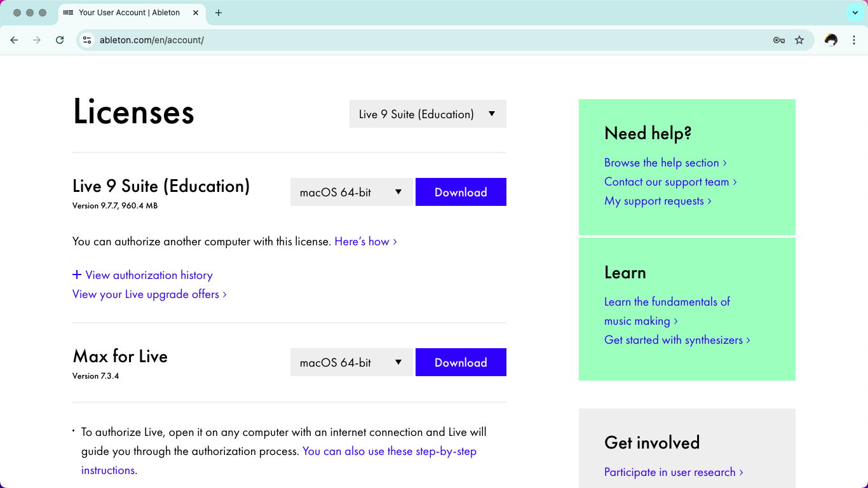Download Live 9 Suite (Education)
The image size is (868, 488).
click(x=461, y=192)
